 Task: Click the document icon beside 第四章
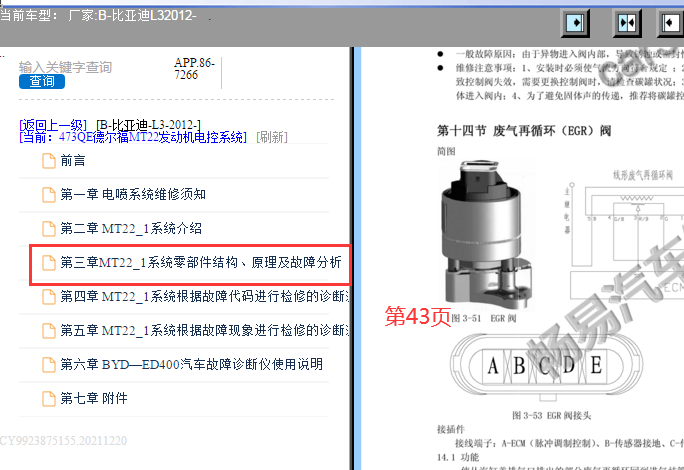coord(49,297)
